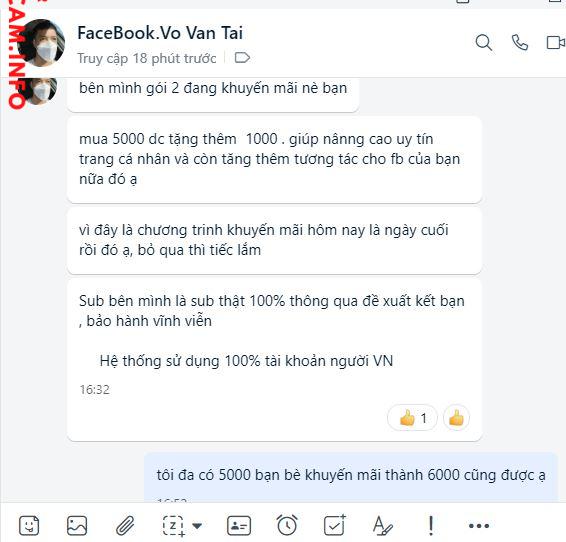The height and width of the screenshot is (542, 566).
Task: Click the thumbs up reaction count
Action: [x=413, y=418]
